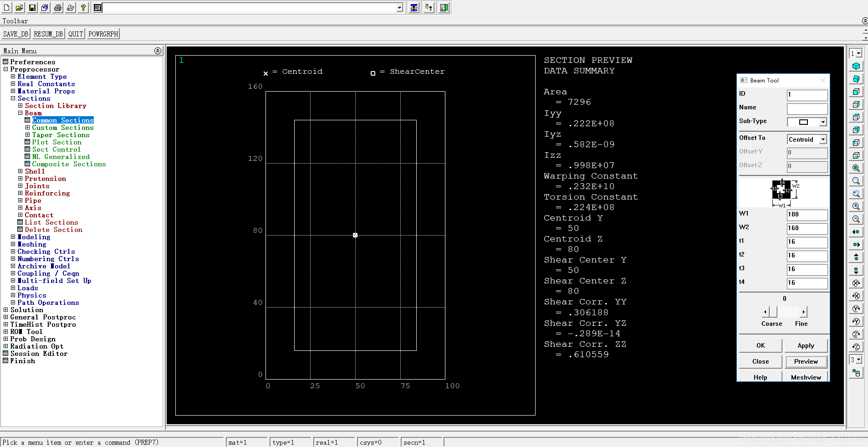This screenshot has height=447, width=868.
Task: Open List Sections menu item
Action: [x=51, y=222]
